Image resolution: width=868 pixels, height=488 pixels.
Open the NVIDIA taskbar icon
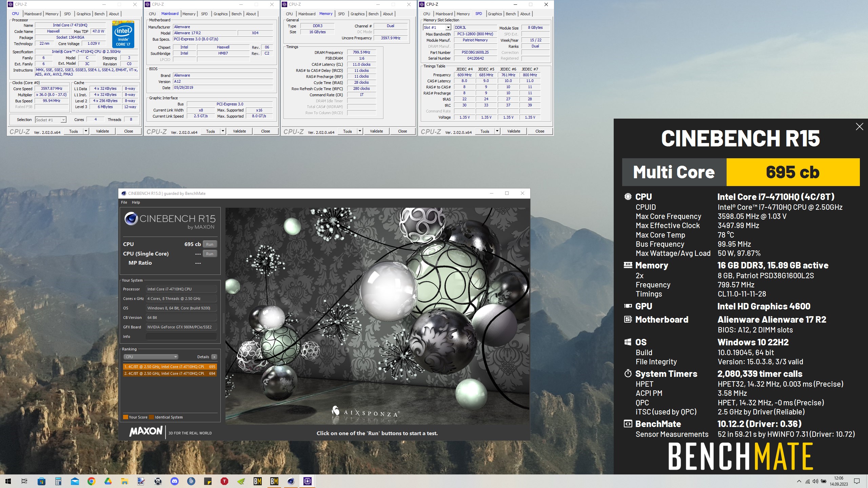241,481
